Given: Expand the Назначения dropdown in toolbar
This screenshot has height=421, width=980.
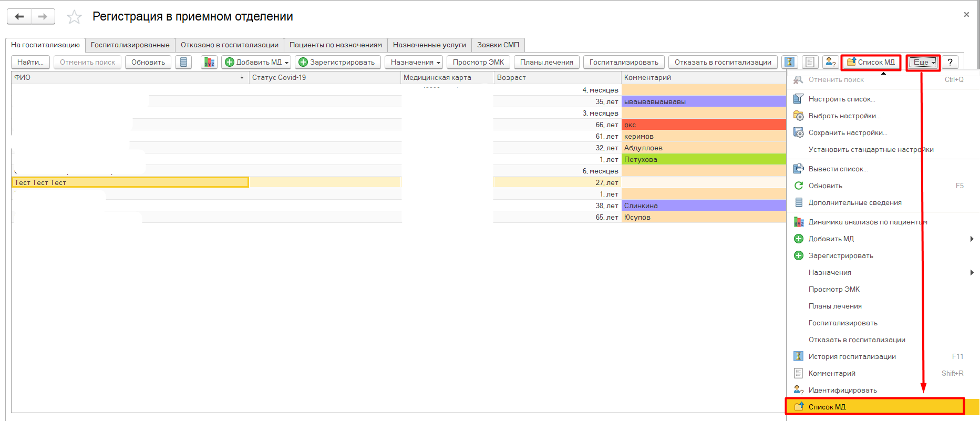Looking at the screenshot, I should (x=415, y=62).
